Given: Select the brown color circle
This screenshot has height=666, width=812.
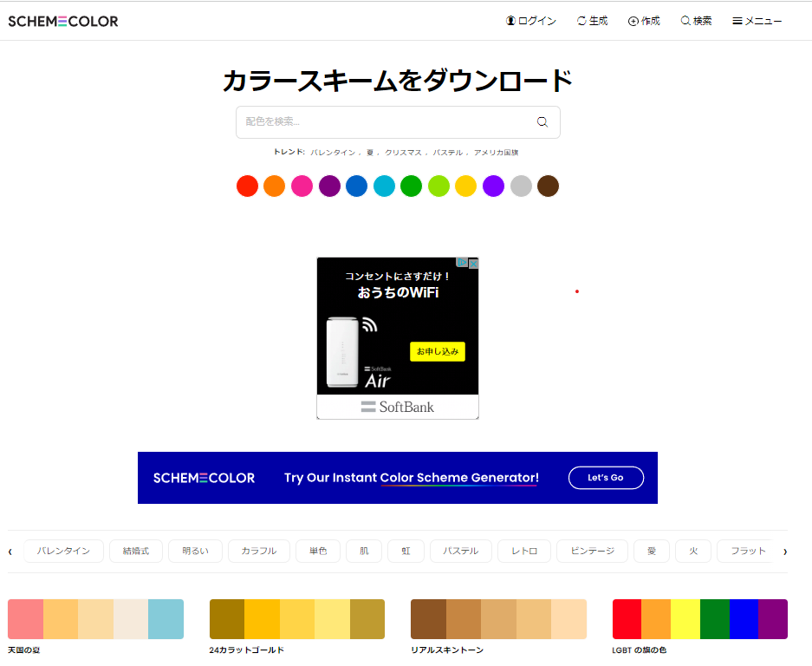Looking at the screenshot, I should tap(548, 186).
